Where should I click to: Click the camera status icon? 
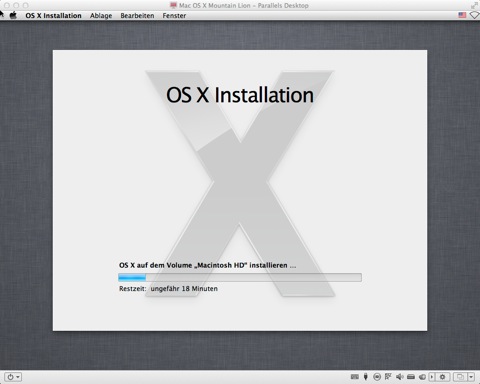coord(422,377)
